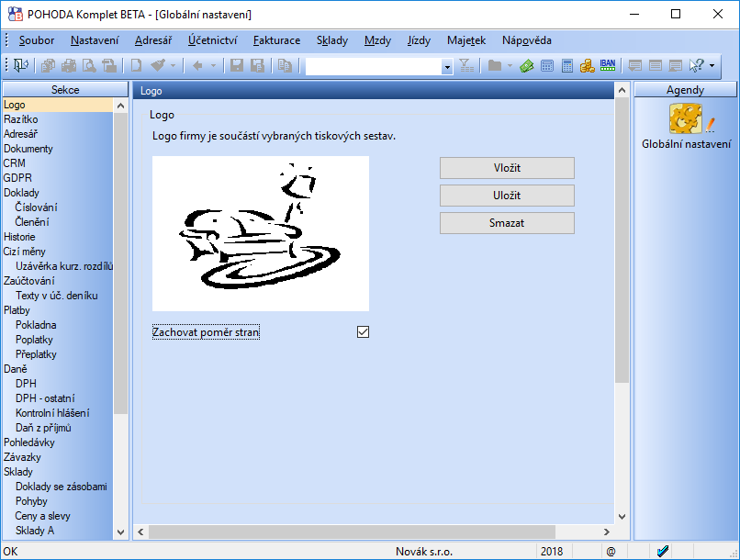
Task: Click the third gray note icon before help
Action: [x=676, y=65]
